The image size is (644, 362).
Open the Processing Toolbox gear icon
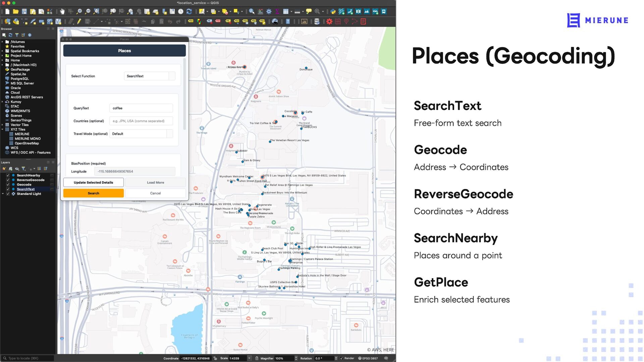(269, 11)
